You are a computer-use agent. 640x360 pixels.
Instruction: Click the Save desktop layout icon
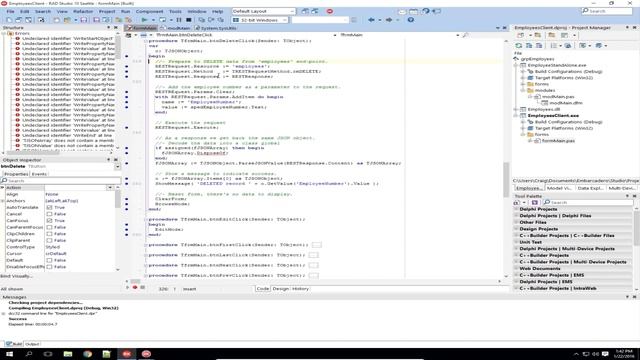[305, 11]
